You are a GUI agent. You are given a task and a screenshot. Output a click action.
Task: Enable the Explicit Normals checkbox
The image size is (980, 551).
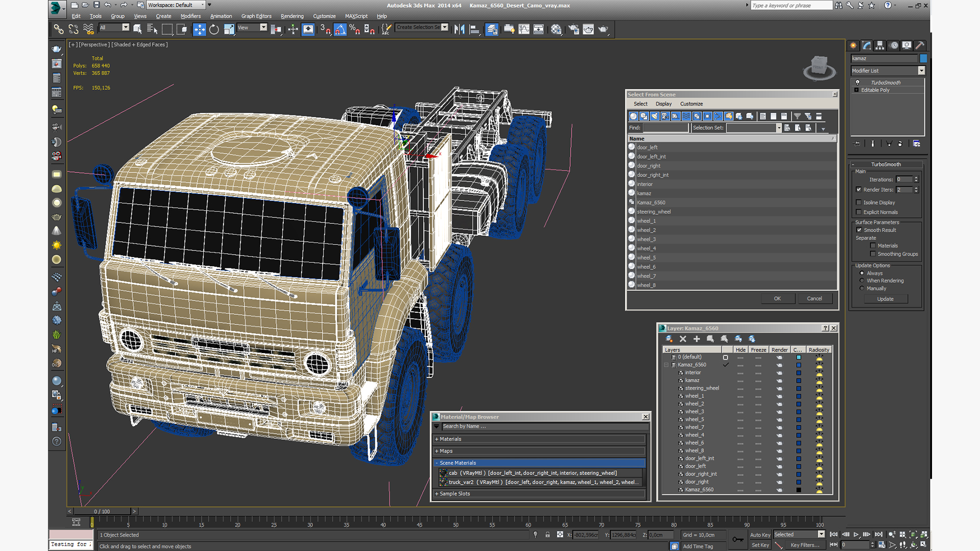coord(859,212)
